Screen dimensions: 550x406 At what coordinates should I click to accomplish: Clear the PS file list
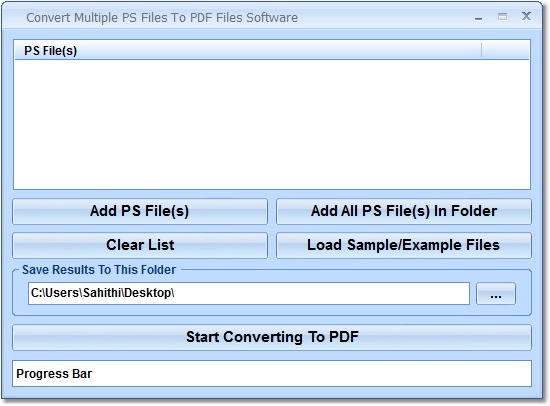tap(140, 245)
